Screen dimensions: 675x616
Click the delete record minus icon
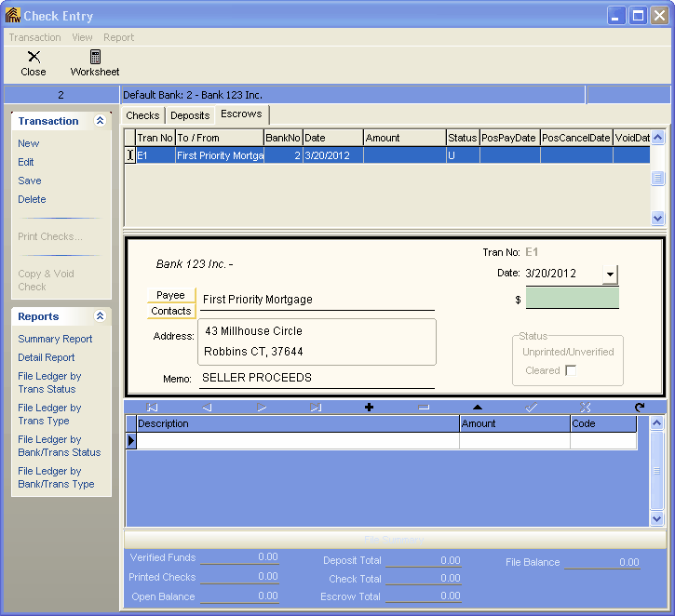click(x=424, y=408)
